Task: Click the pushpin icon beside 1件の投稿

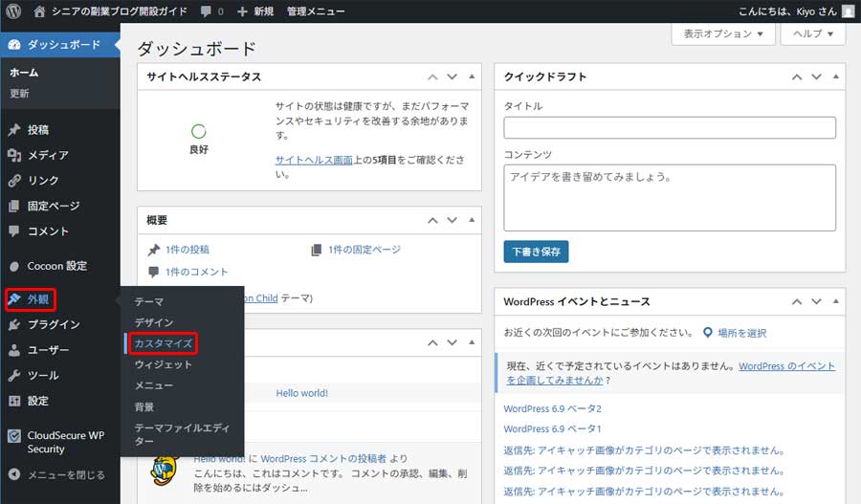Action: pyautogui.click(x=154, y=250)
